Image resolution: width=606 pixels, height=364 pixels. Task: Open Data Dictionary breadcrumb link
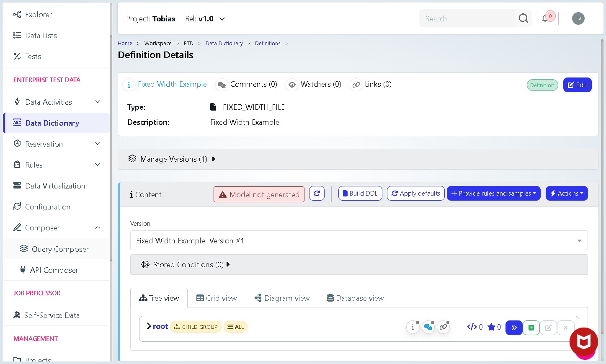pyautogui.click(x=224, y=44)
